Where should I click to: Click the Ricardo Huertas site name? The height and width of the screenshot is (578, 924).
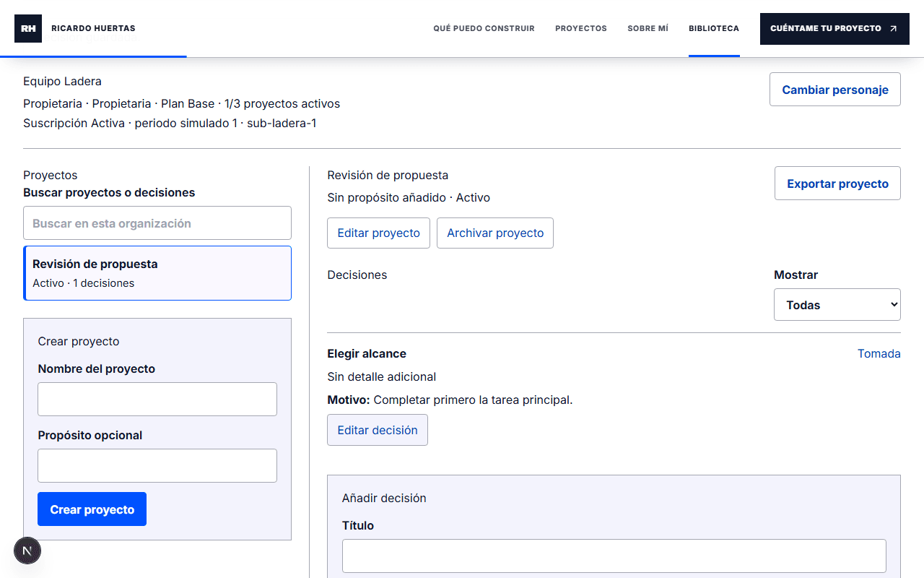click(93, 29)
